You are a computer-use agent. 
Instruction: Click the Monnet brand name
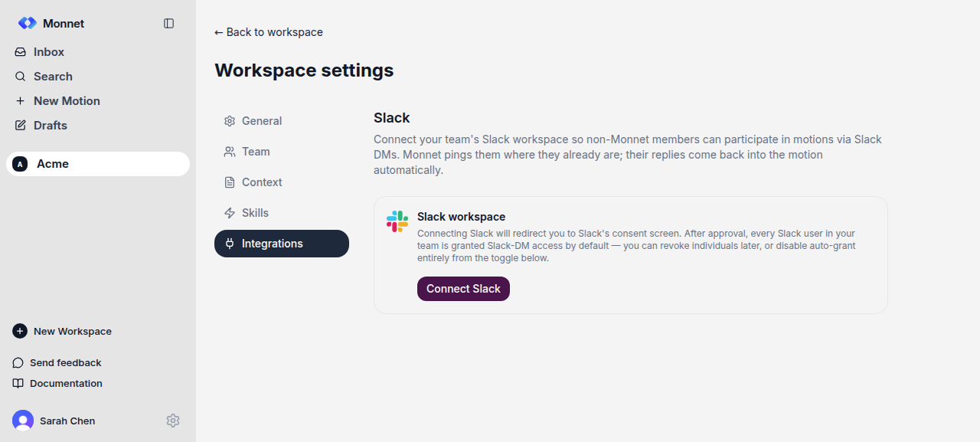[x=64, y=24]
